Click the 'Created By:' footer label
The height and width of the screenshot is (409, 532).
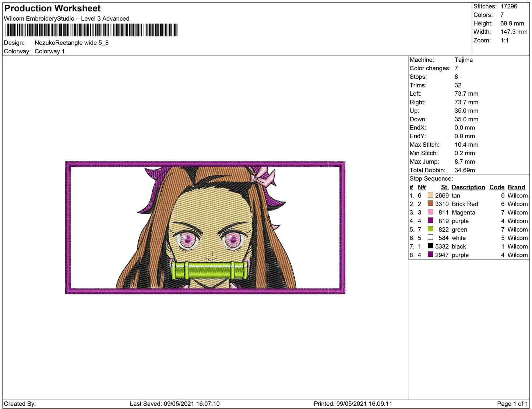point(20,404)
